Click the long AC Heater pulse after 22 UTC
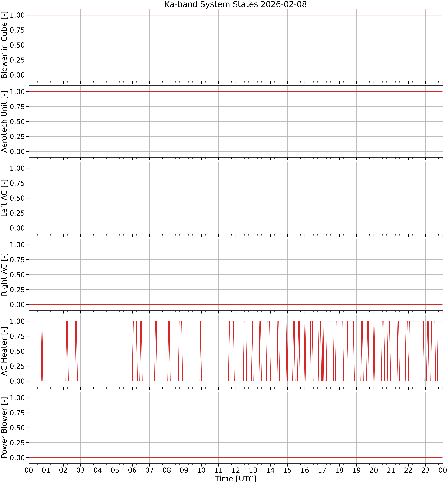This screenshot has height=484, width=448. click(x=416, y=321)
